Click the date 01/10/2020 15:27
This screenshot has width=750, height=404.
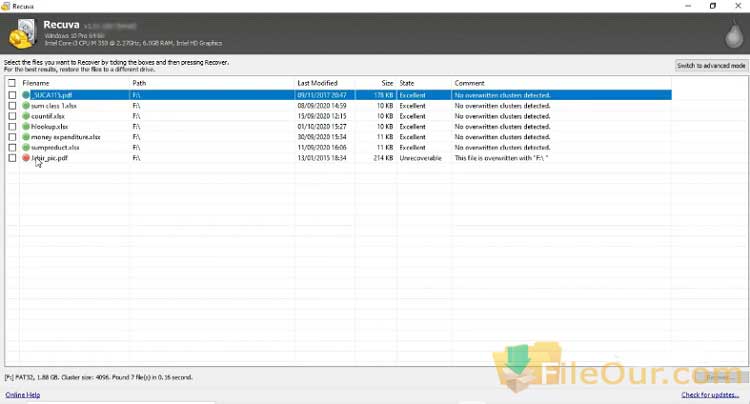tap(322, 127)
